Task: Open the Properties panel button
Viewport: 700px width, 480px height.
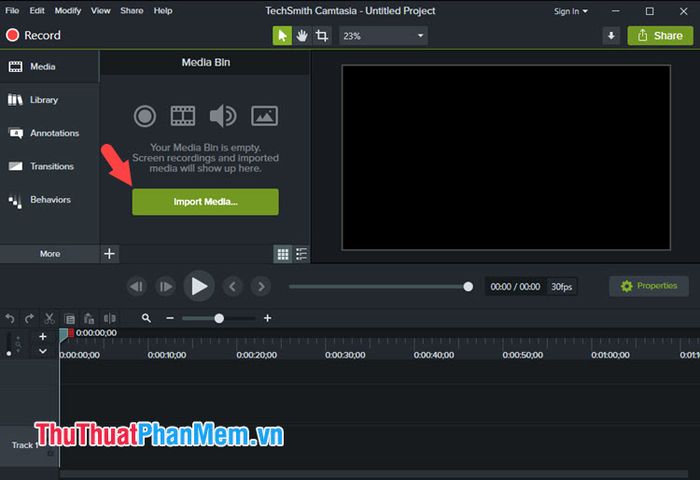Action: [649, 286]
